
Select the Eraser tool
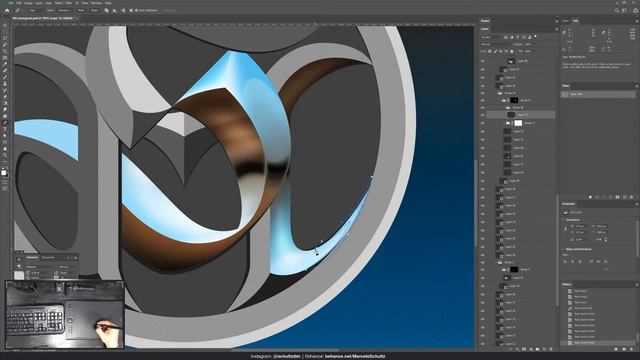pyautogui.click(x=5, y=97)
